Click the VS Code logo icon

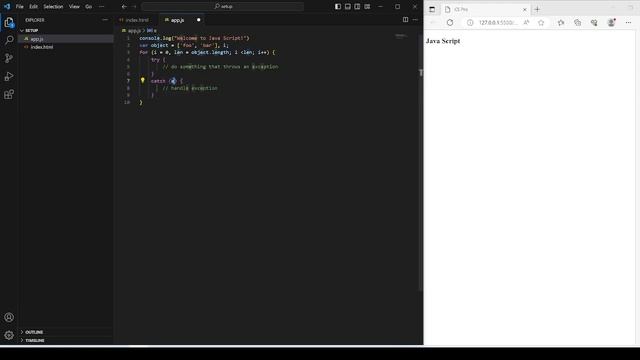[7, 7]
